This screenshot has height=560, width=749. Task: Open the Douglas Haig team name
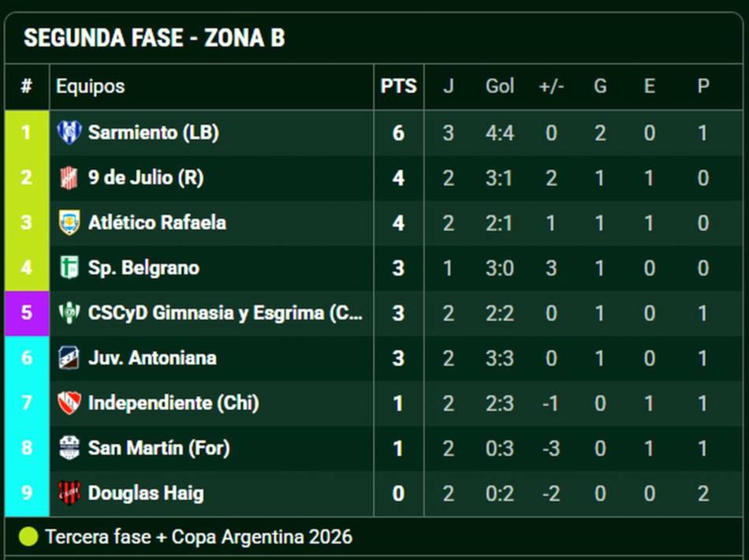146,493
